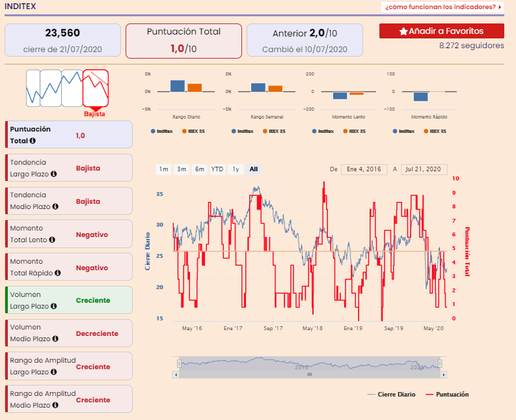516x420 pixels.
Task: Click the Momento Lento mini bar chart
Action: click(x=349, y=92)
